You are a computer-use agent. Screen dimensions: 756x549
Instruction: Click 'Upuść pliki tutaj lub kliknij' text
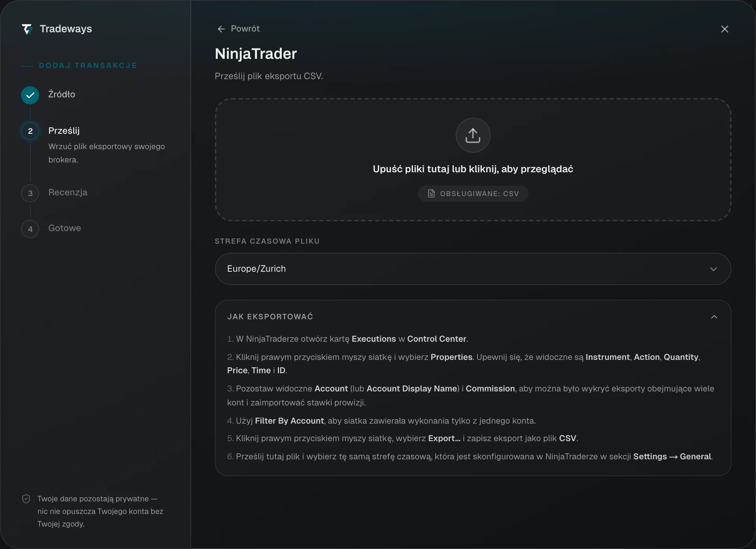tap(473, 169)
